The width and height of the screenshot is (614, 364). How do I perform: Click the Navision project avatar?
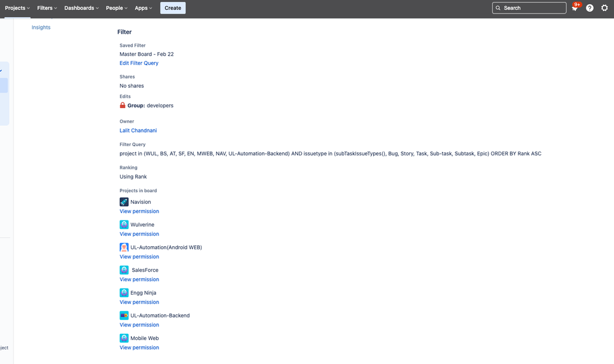[124, 202]
